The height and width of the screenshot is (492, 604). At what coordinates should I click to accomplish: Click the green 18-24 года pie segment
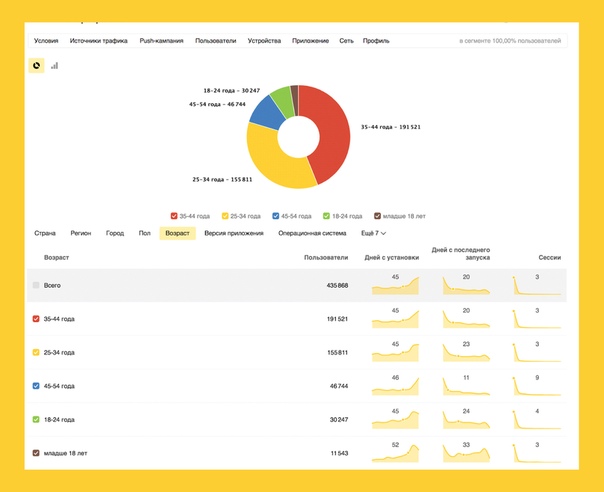click(283, 101)
